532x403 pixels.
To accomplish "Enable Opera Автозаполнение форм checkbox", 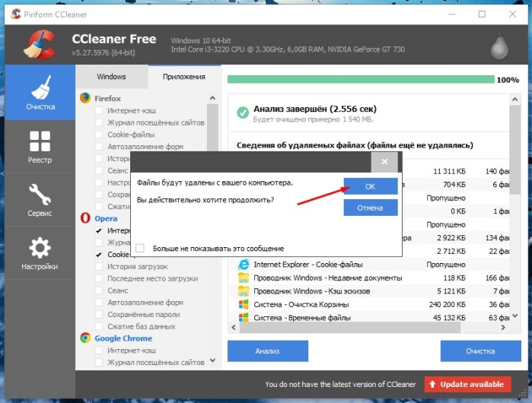I will tap(99, 303).
